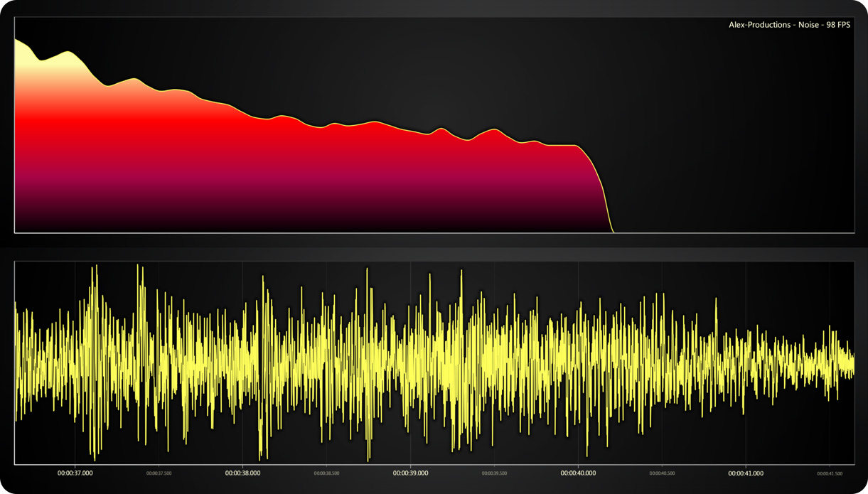Viewport: 868px width, 494px height.
Task: Click the 00:00:37.000 time axis label
Action: (75, 473)
